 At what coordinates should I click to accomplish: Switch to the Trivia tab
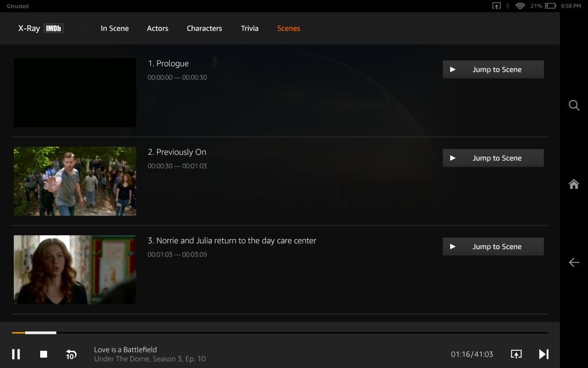pos(250,29)
